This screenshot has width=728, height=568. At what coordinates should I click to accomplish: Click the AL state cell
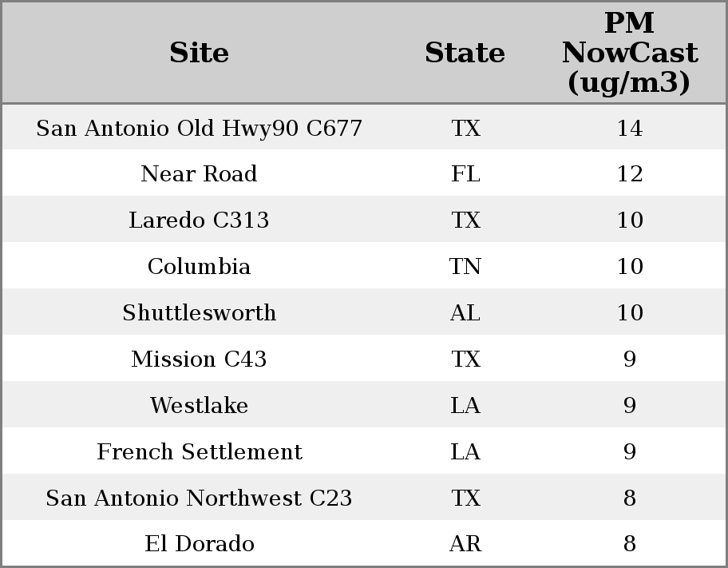tap(465, 312)
